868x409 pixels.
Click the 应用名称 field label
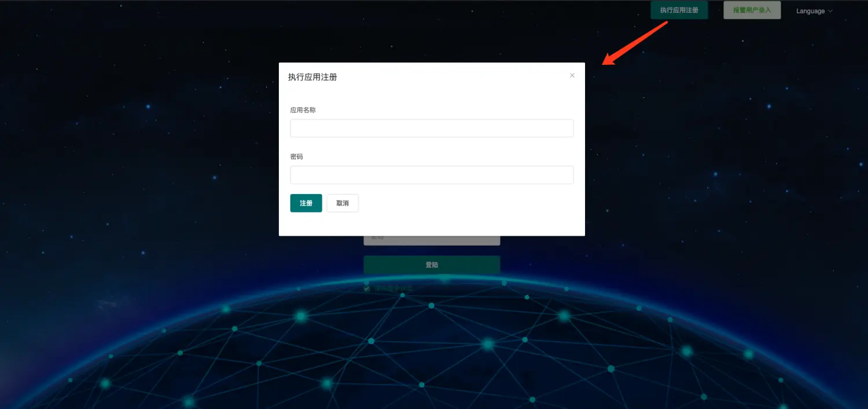(x=303, y=109)
